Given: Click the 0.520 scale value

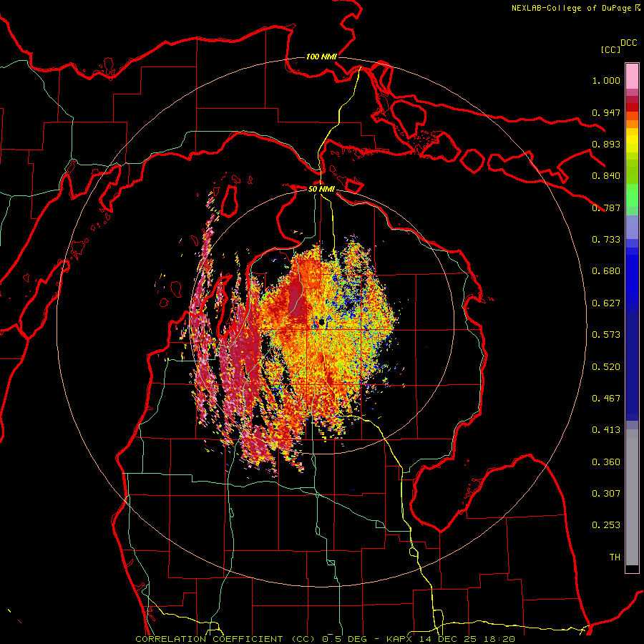Looking at the screenshot, I should point(606,366).
